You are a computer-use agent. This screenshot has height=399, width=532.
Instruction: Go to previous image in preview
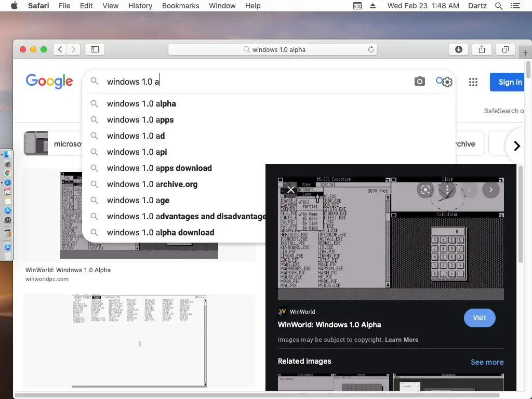(469, 190)
